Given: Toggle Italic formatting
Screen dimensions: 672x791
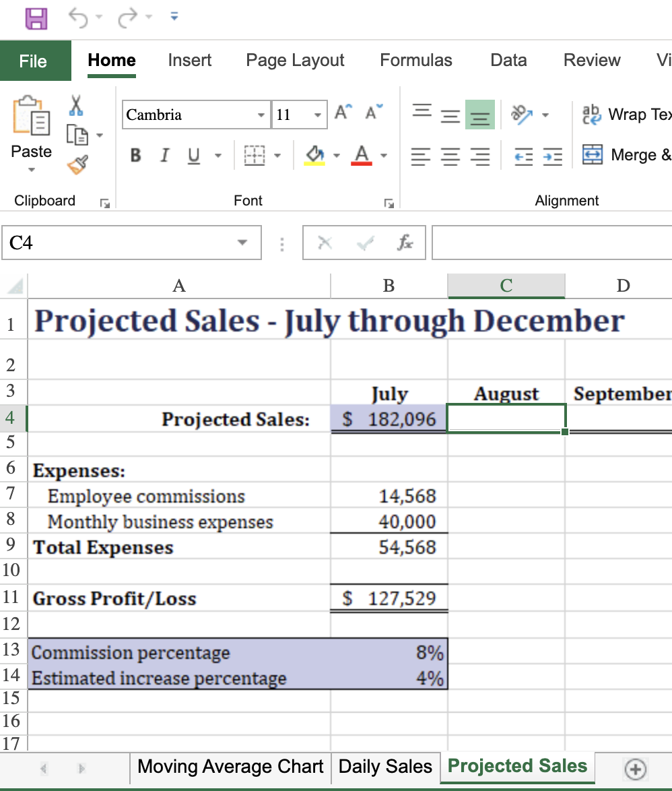Looking at the screenshot, I should pyautogui.click(x=164, y=156).
